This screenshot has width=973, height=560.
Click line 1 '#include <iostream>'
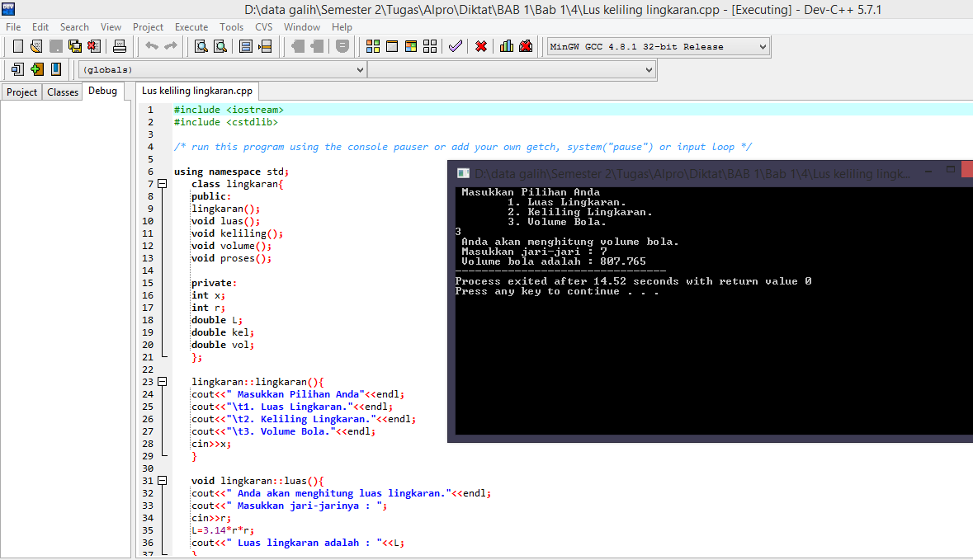click(229, 110)
